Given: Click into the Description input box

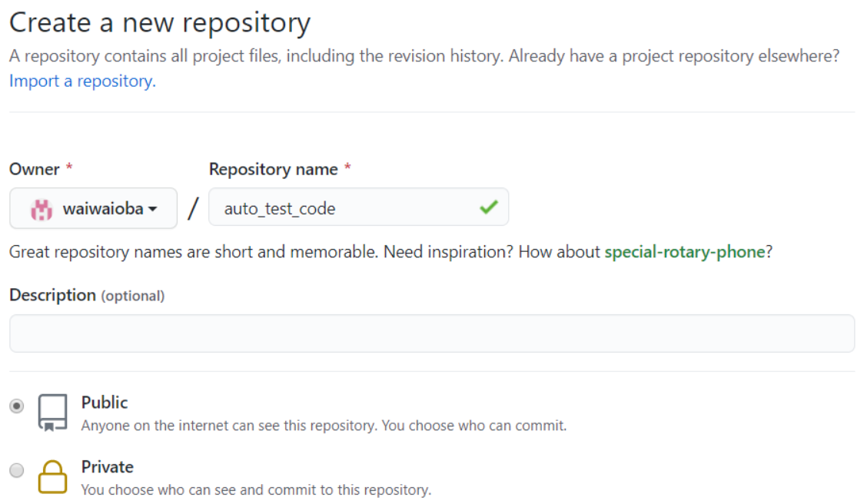Looking at the screenshot, I should pyautogui.click(x=431, y=333).
